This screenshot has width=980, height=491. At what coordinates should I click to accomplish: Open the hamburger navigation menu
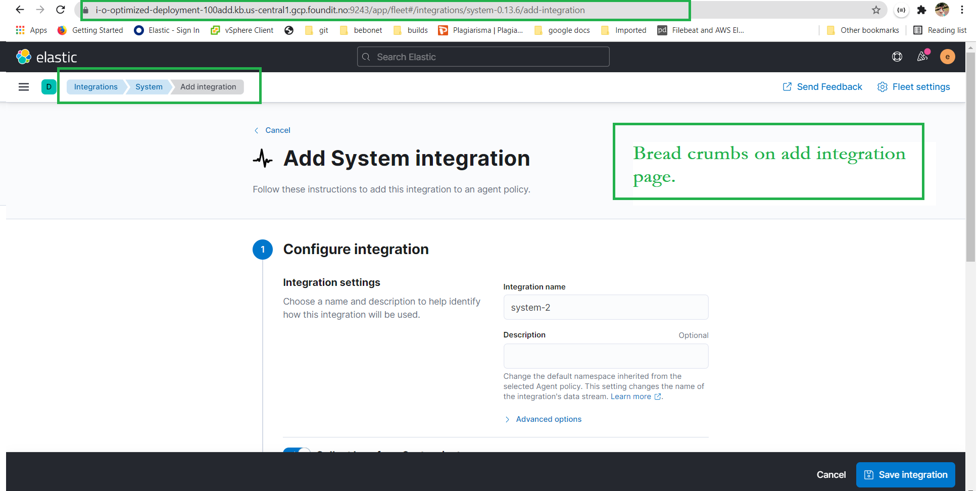coord(24,87)
